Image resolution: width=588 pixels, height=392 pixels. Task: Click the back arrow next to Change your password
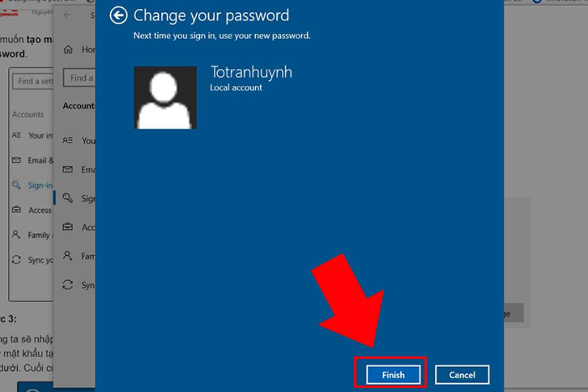(119, 15)
